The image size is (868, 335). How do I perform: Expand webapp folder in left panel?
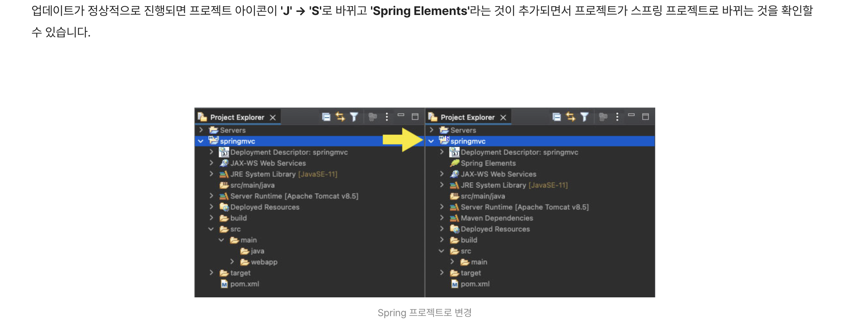(232, 262)
